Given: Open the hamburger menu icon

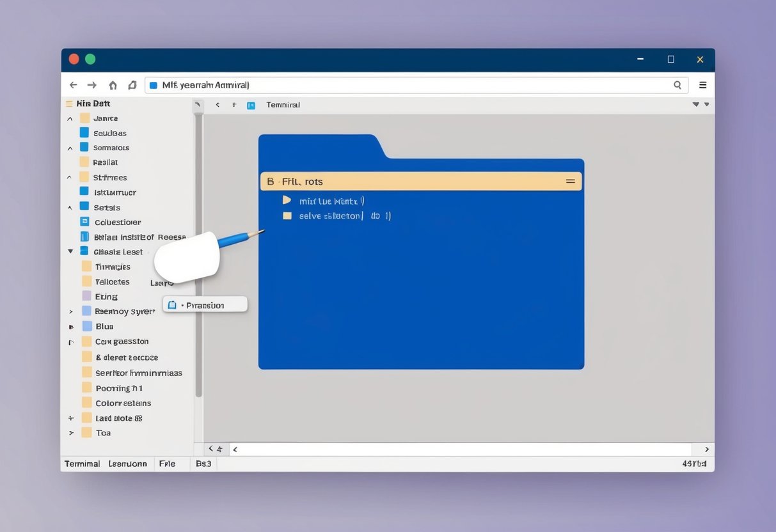Looking at the screenshot, I should point(702,85).
